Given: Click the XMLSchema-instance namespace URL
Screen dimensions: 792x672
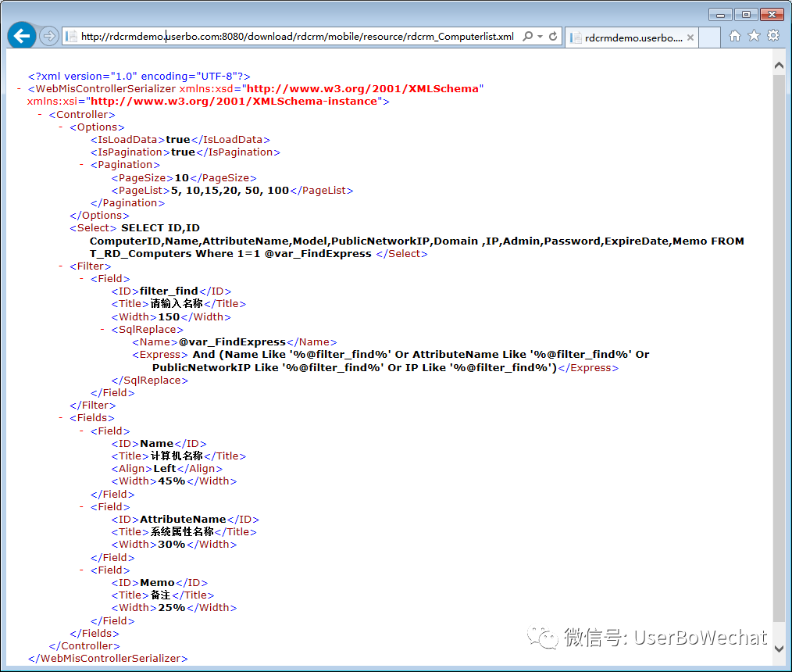Looking at the screenshot, I should [234, 102].
